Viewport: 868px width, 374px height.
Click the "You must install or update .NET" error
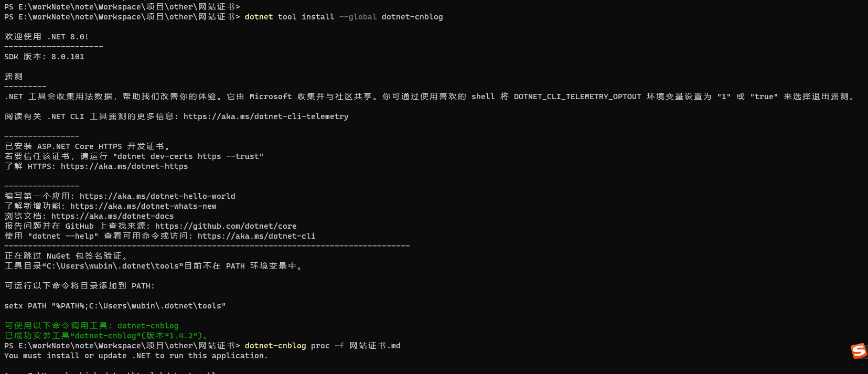(x=136, y=356)
